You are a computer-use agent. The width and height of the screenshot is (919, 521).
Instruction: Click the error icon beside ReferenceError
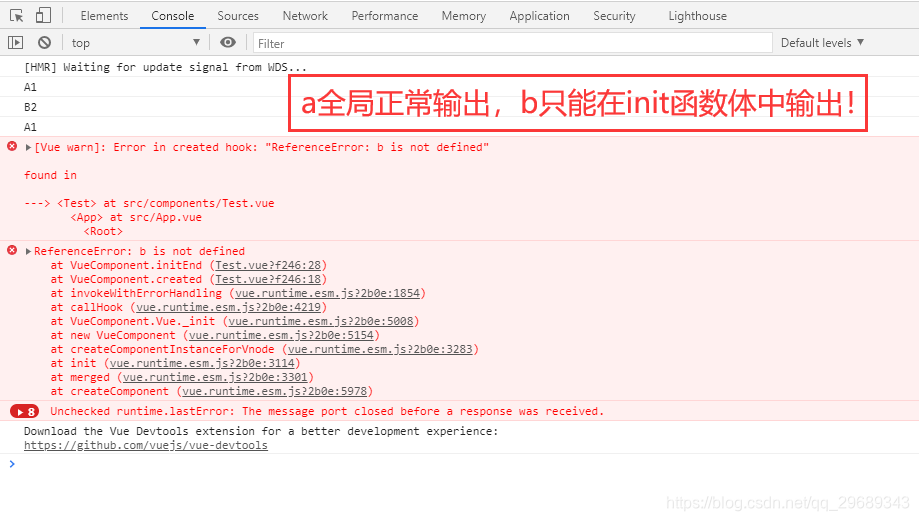point(12,251)
